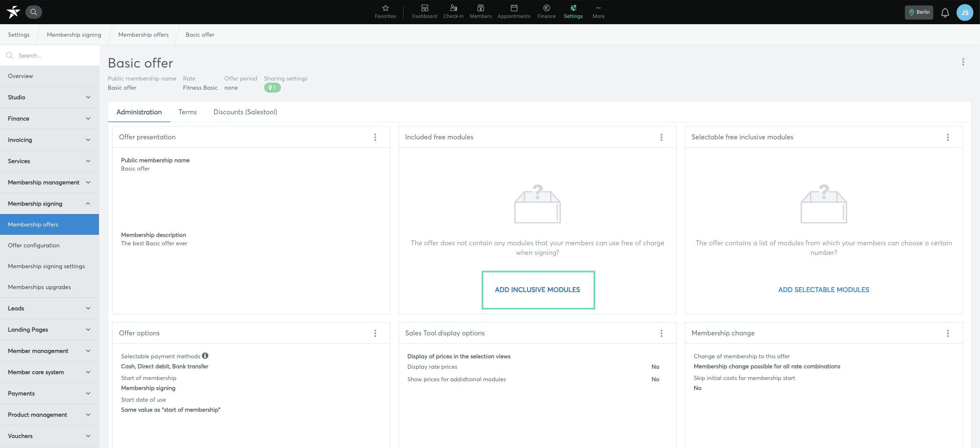Expand the Services sidebar section
Screen dimensions: 980x448
tap(50, 161)
